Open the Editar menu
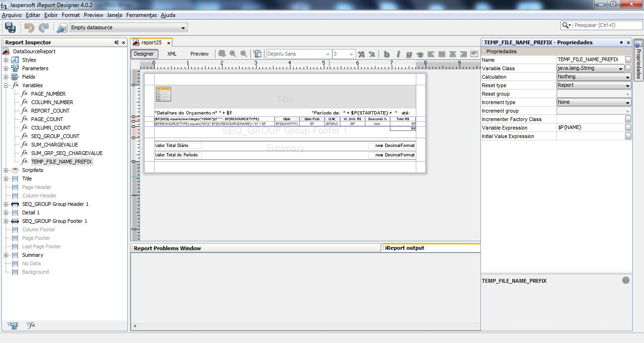The width and height of the screenshot is (644, 343). (x=33, y=15)
